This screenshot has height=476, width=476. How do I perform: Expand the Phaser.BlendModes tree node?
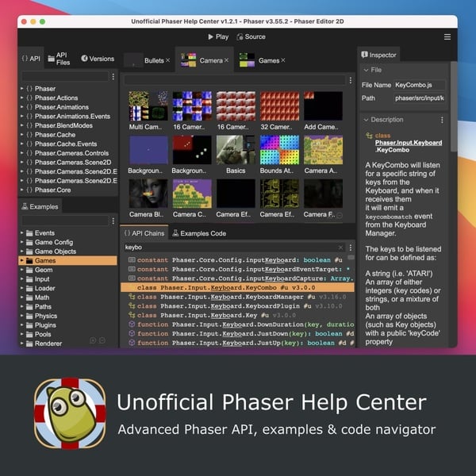[22, 125]
